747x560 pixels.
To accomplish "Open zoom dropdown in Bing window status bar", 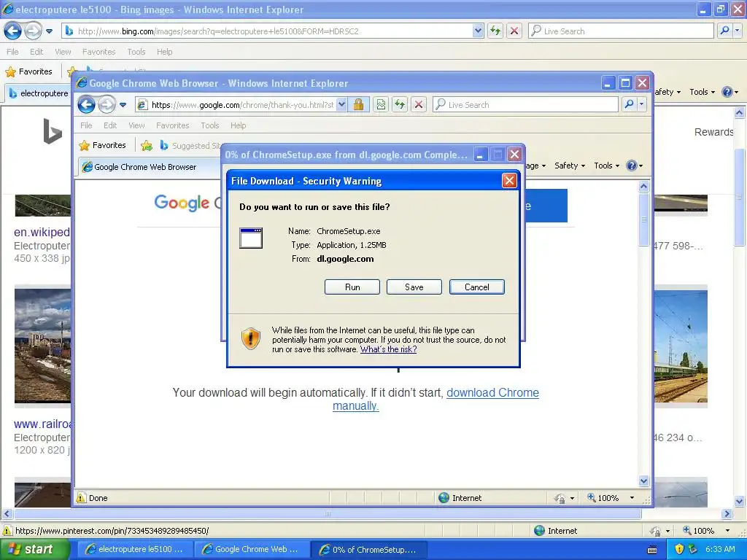I will (727, 531).
